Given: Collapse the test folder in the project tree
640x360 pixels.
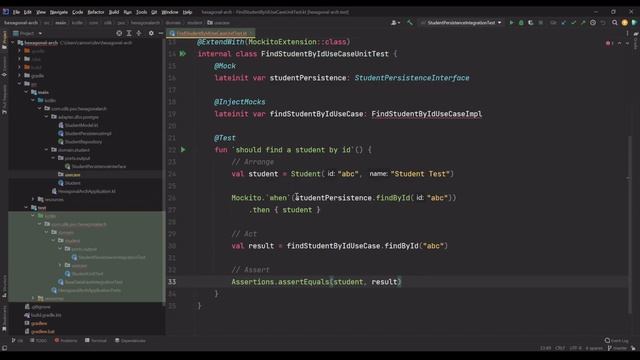Looking at the screenshot, I should click(x=27, y=208).
